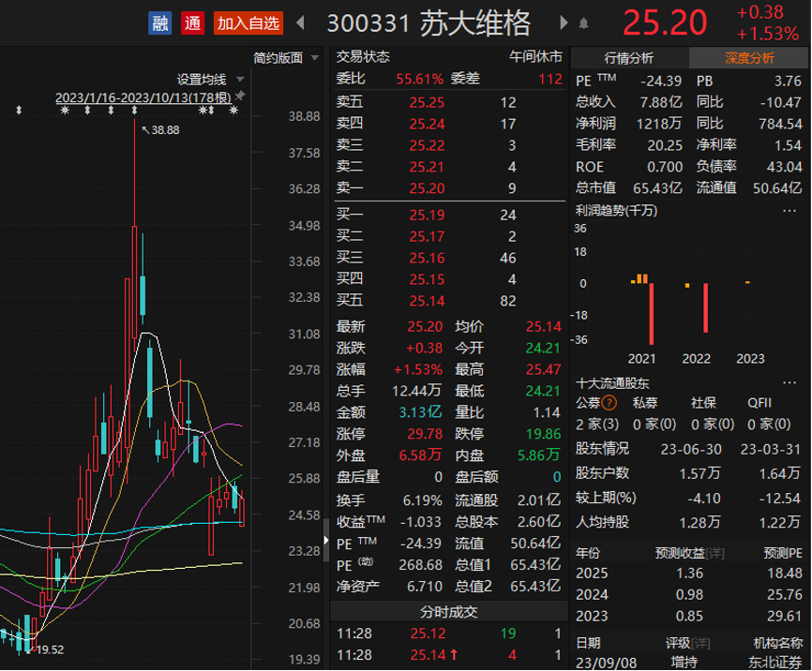Click the 跌停 limit-down price 19.86
Screen dimensions: 812x671
coord(543,434)
